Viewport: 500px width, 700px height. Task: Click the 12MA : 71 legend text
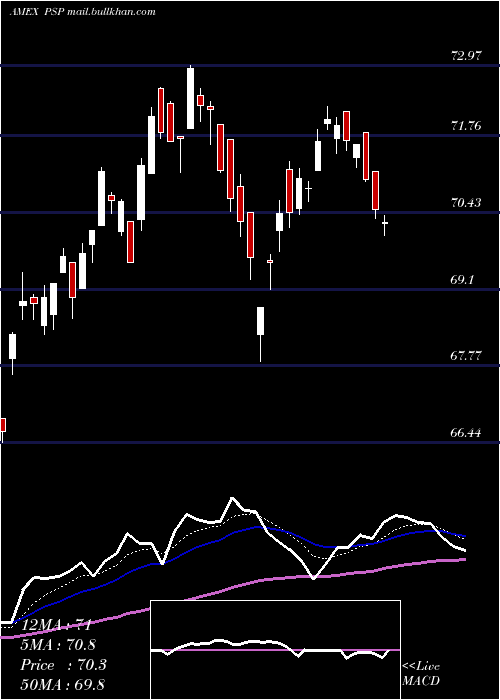[56, 625]
